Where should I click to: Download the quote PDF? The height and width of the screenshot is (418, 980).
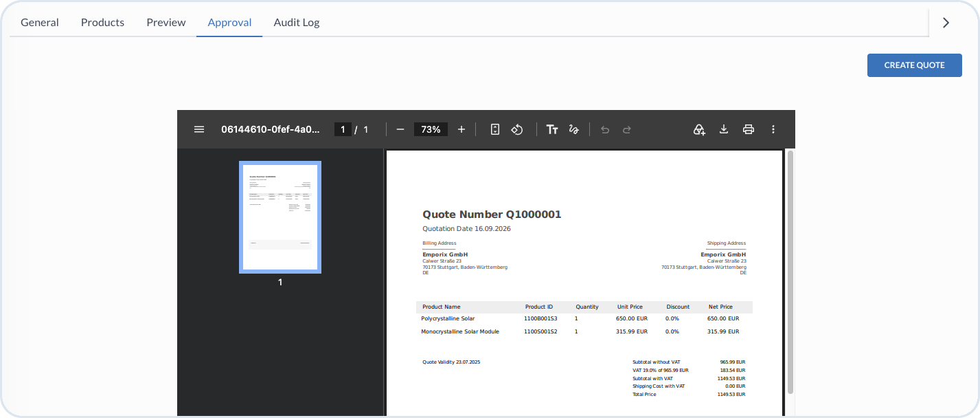point(724,129)
